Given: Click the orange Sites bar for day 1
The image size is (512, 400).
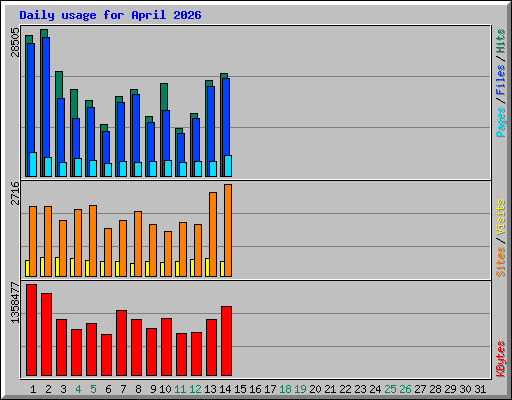Looking at the screenshot, I should pyautogui.click(x=33, y=241).
